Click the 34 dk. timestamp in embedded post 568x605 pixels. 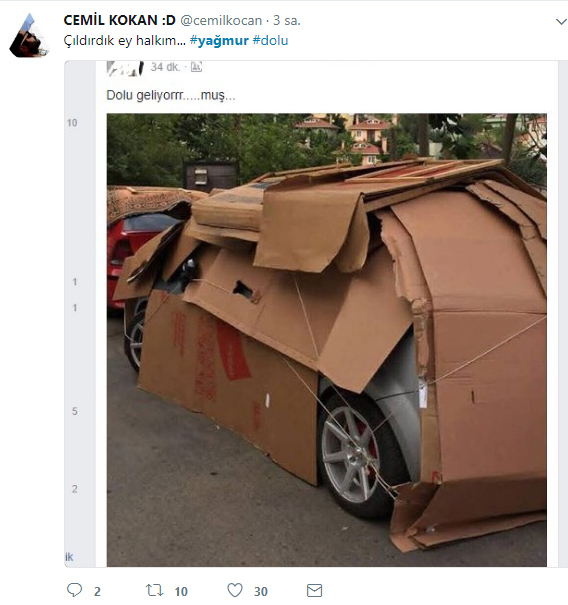click(x=166, y=67)
